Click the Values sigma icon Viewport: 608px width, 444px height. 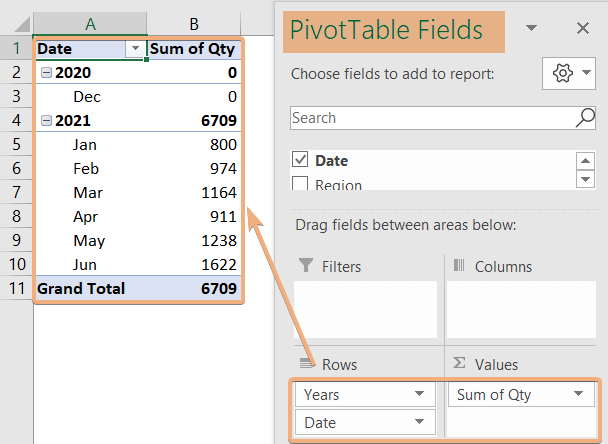(x=459, y=363)
